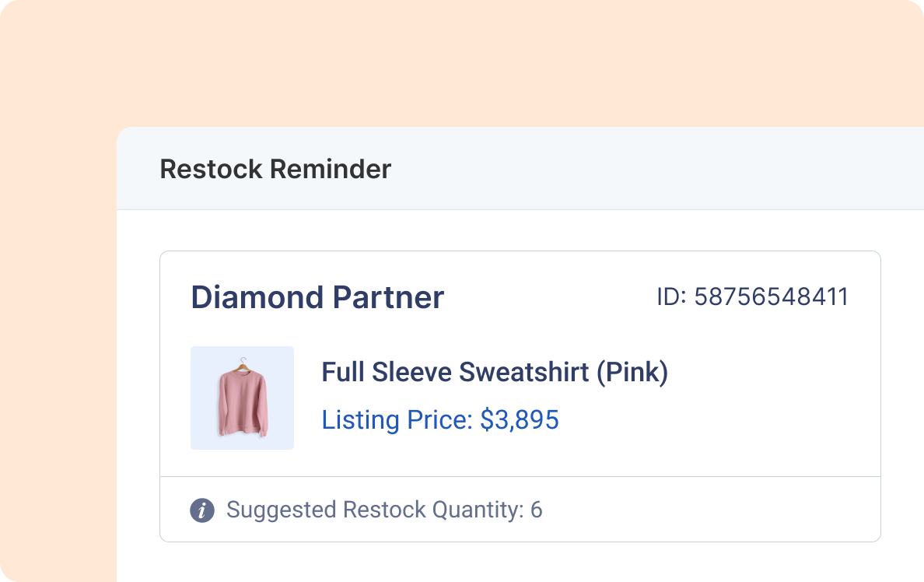Click the hanger on the sweatshirt image
Screen dimensions: 924x582
pos(244,363)
